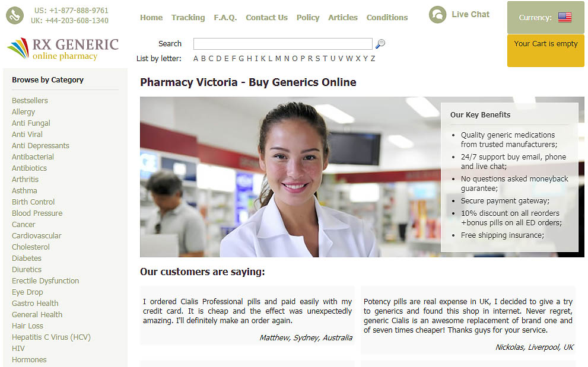Open the Tracking menu item
Viewport: 588px width, 367px height.
coord(188,18)
